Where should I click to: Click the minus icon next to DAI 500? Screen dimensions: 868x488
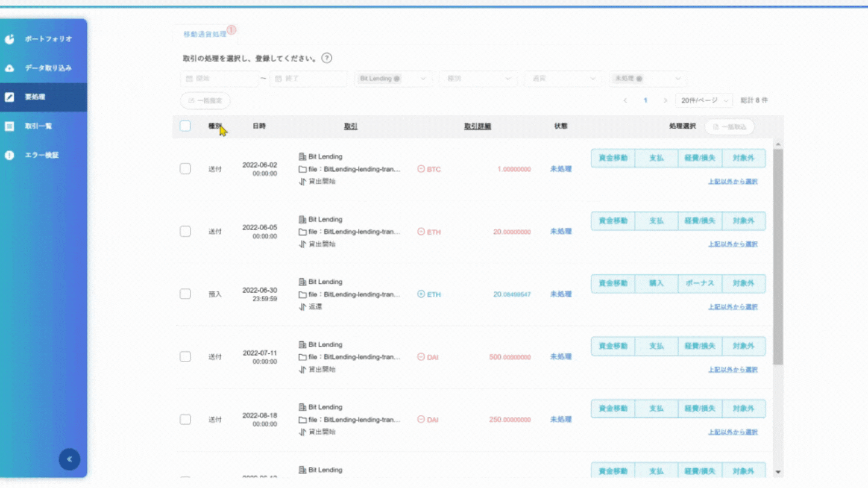(421, 357)
